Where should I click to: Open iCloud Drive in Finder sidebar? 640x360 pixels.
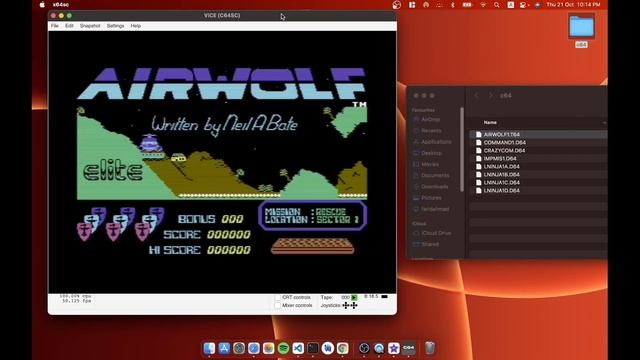pos(436,233)
